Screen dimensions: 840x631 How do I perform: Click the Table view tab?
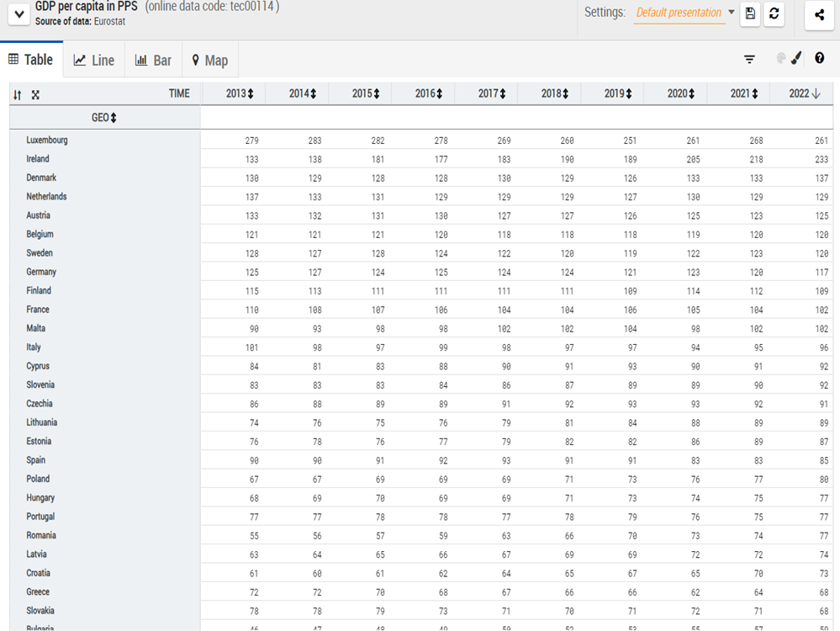(31, 60)
